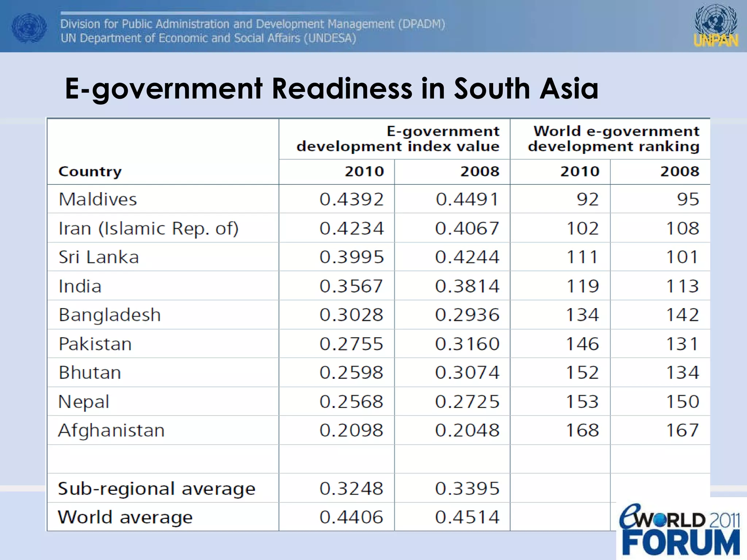Select sub-regional average 2008 value 0.3395
The height and width of the screenshot is (560, 747).
tap(467, 489)
